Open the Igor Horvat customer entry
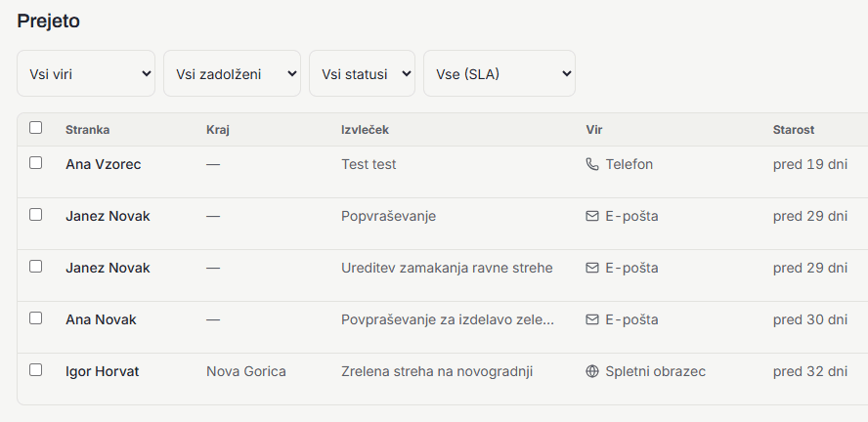The image size is (868, 422). [103, 371]
